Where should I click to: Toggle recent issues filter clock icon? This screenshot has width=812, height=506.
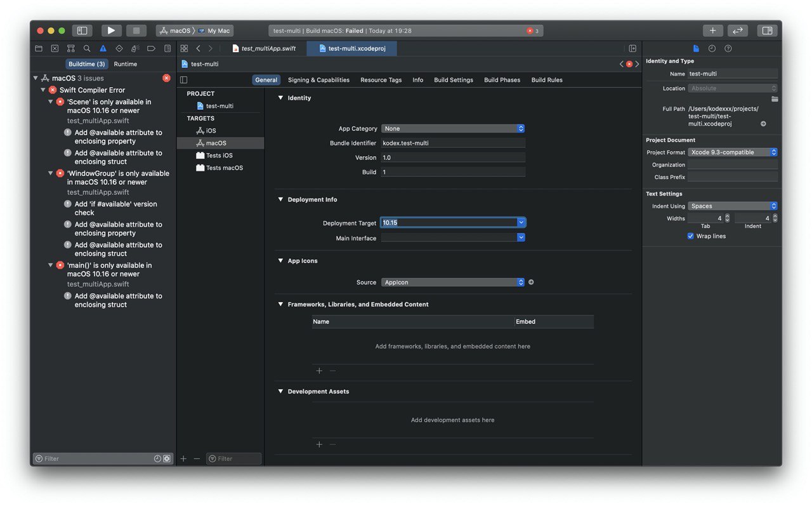[157, 458]
